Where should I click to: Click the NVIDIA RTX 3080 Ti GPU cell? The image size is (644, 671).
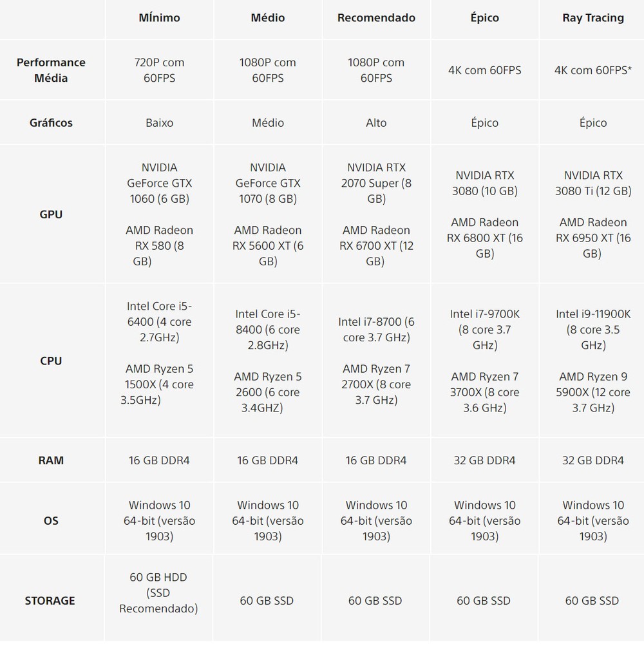tap(592, 184)
